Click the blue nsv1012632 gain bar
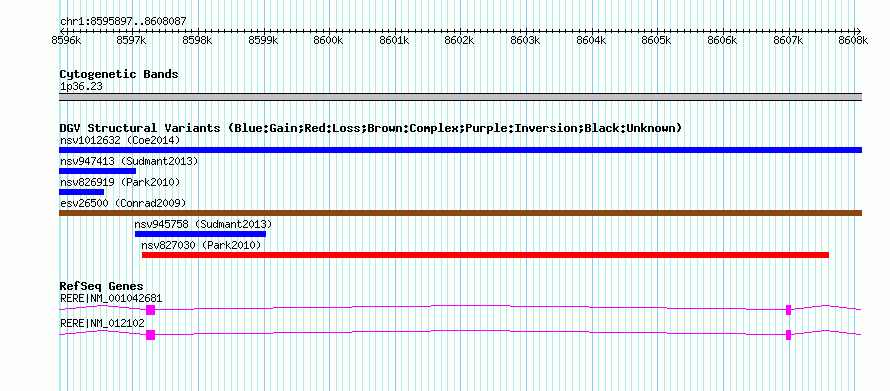890x391 pixels. pos(460,150)
